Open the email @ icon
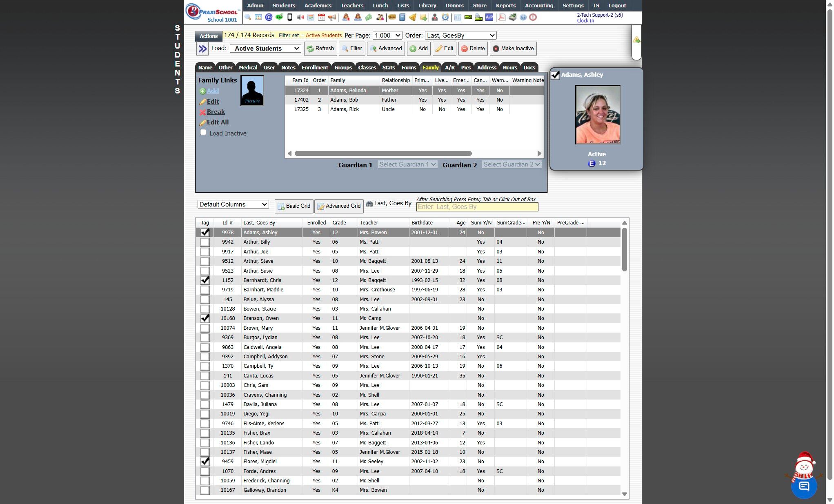This screenshot has width=834, height=504. point(269,17)
